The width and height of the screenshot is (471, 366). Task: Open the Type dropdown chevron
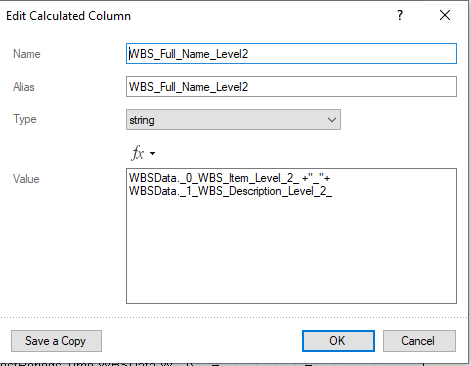point(332,120)
